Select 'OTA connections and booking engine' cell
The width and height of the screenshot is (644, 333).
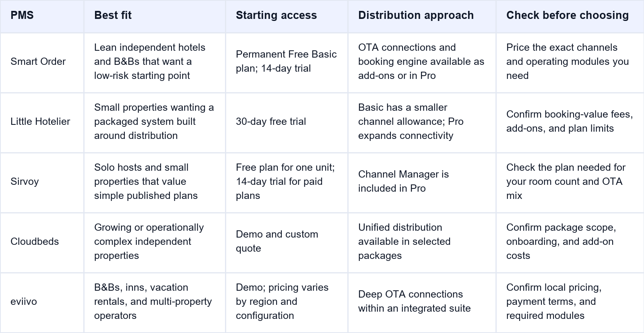[x=422, y=63]
